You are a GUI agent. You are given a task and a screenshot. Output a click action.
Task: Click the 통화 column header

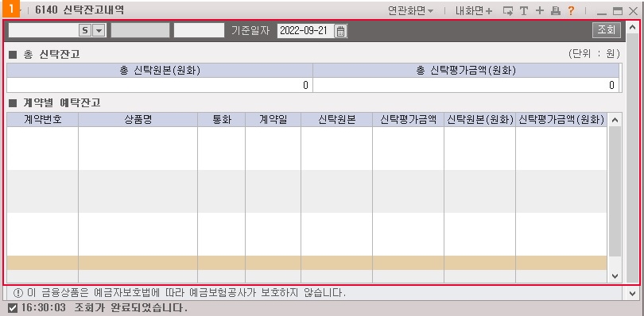click(222, 119)
